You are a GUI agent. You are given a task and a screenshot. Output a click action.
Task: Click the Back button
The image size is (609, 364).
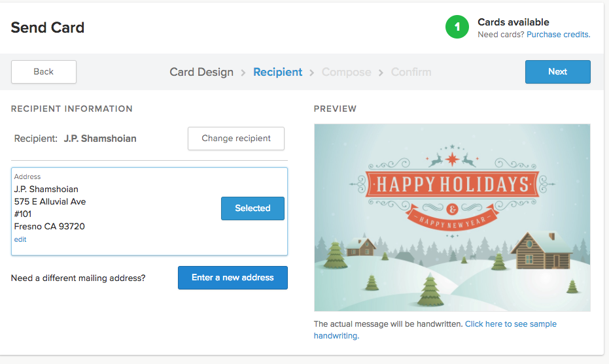point(43,72)
